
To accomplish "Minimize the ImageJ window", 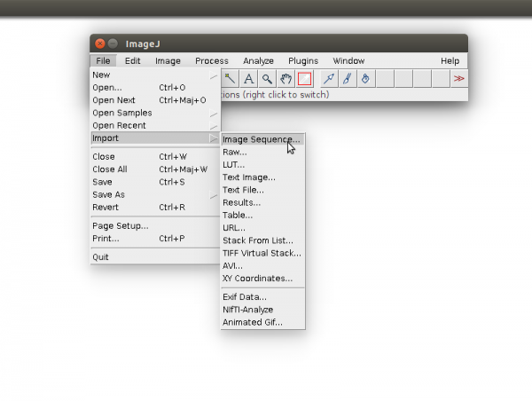I will pos(113,43).
